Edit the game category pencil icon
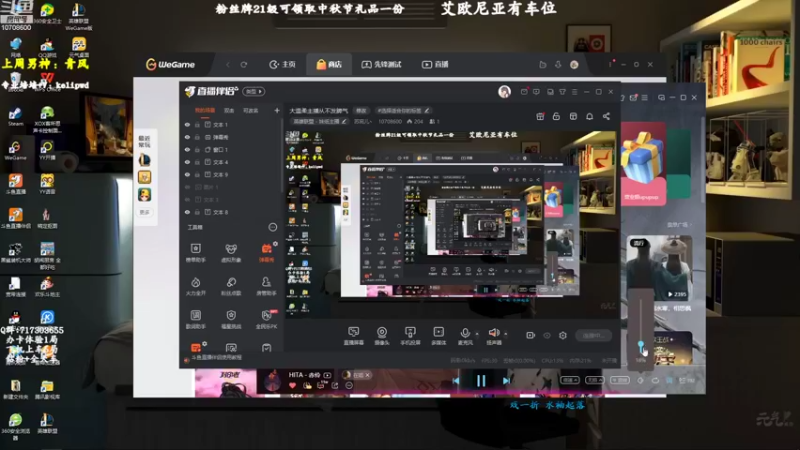Image resolution: width=800 pixels, height=450 pixels. (344, 121)
